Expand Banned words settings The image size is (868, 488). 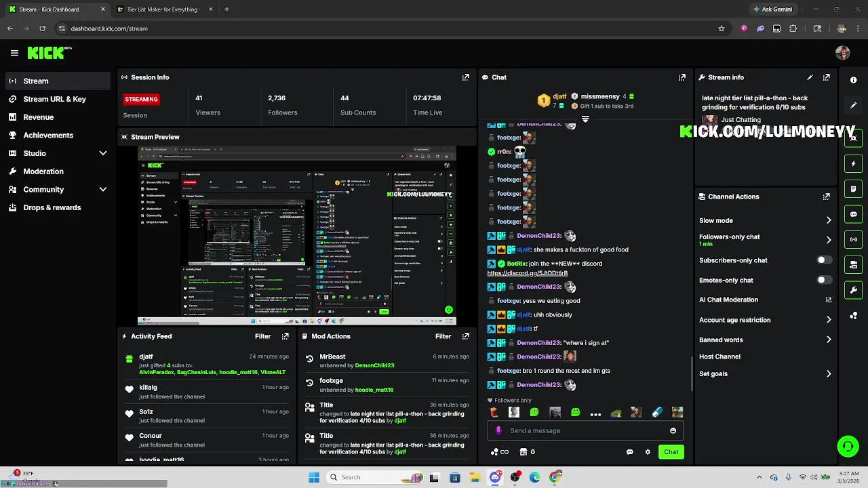(829, 340)
